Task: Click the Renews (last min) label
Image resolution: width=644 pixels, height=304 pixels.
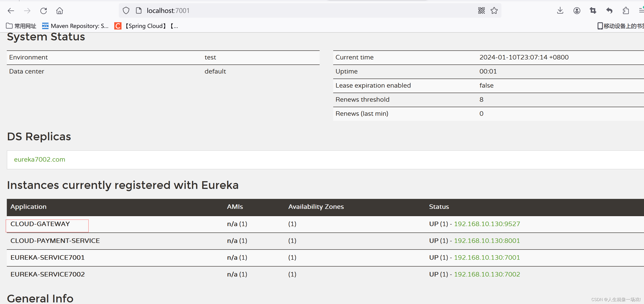Action: click(362, 114)
